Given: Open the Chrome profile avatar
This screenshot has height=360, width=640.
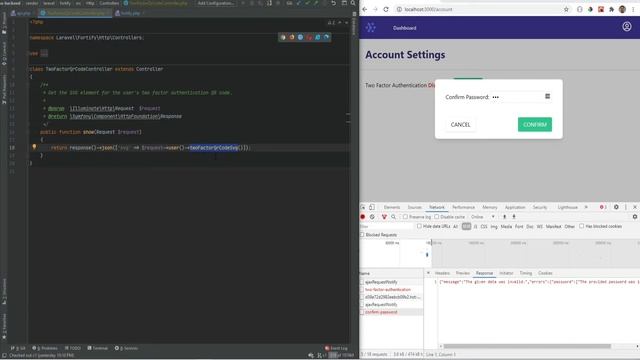Looking at the screenshot, I should (622, 9).
